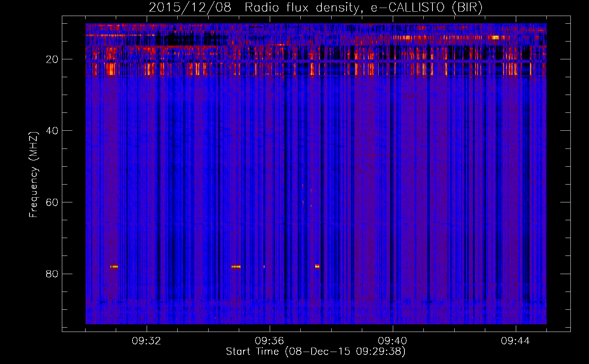This screenshot has height=364, width=589.
Task: Click the 09:40 time tick label
Action: coord(392,341)
